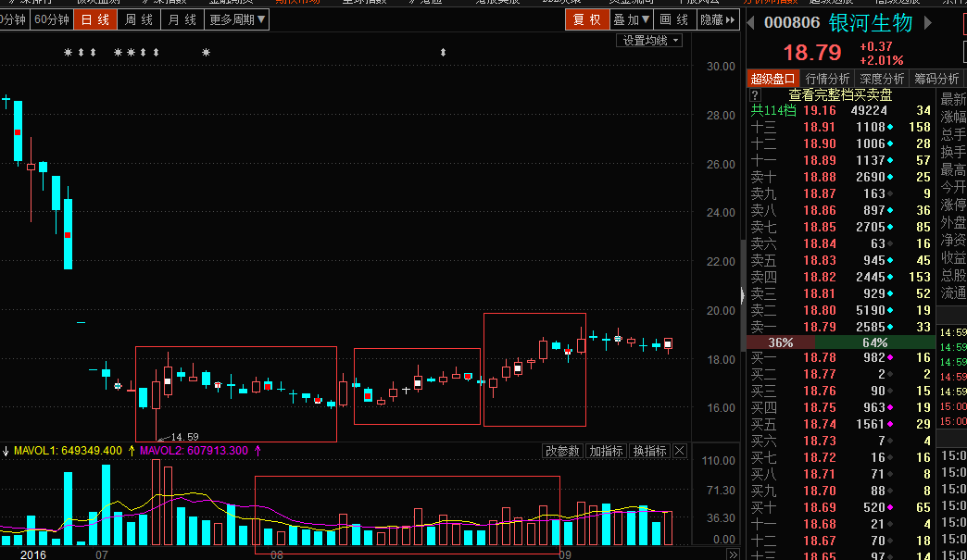Click the MAVOL2: 607913.300 indicator label

point(194,451)
